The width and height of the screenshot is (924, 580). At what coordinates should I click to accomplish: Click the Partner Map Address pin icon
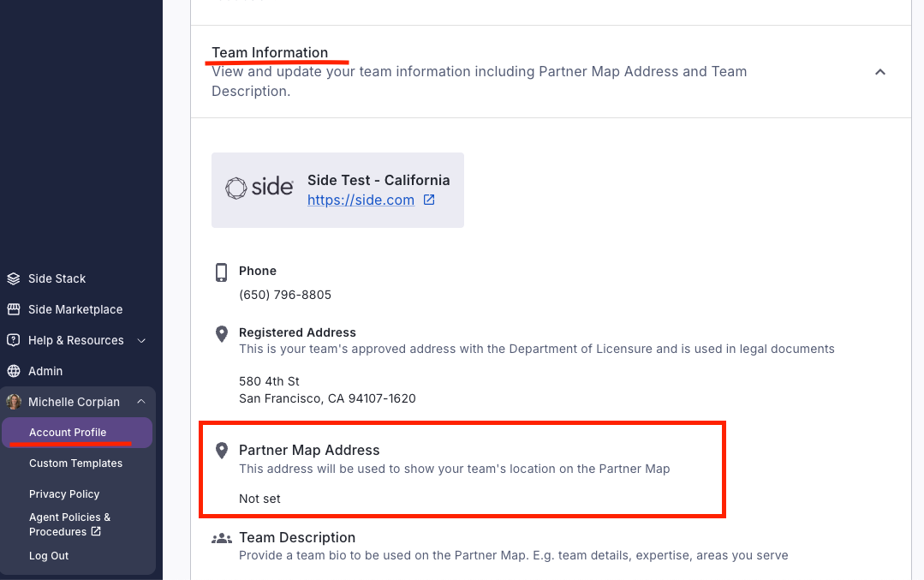coord(222,451)
